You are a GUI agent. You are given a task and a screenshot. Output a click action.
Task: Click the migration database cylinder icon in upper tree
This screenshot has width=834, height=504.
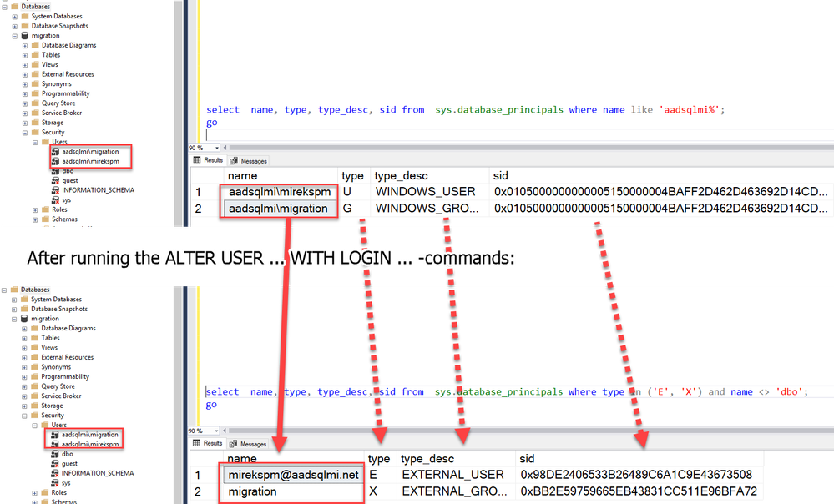pyautogui.click(x=24, y=36)
